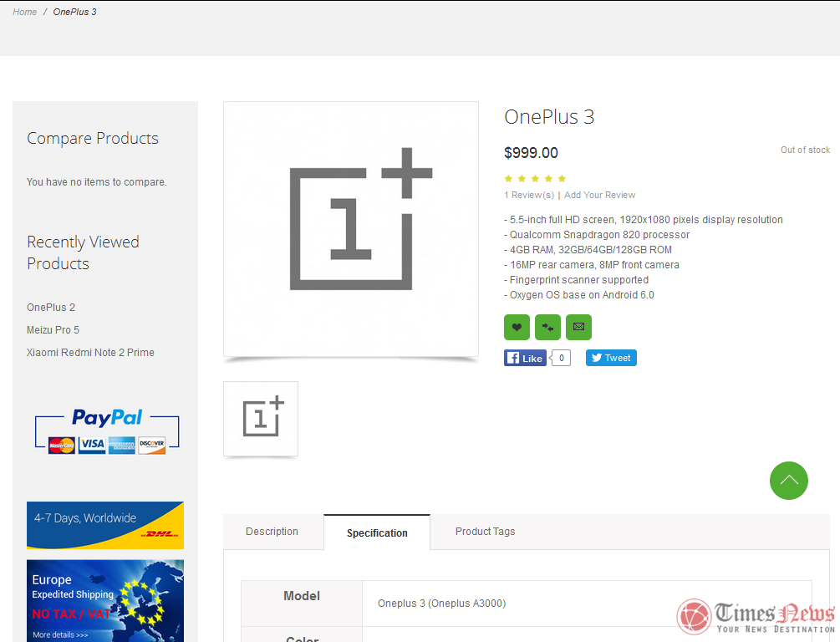
Task: Go to Home in breadcrumb
Action: tap(25, 12)
